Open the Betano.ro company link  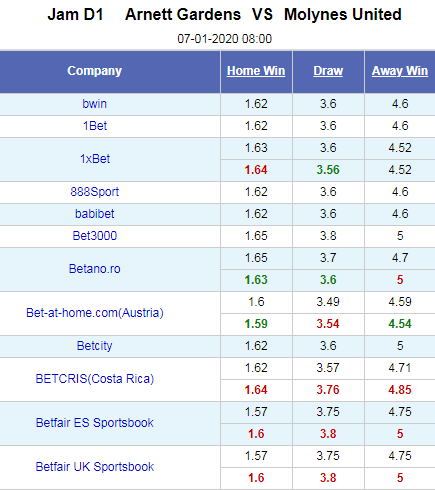(95, 269)
